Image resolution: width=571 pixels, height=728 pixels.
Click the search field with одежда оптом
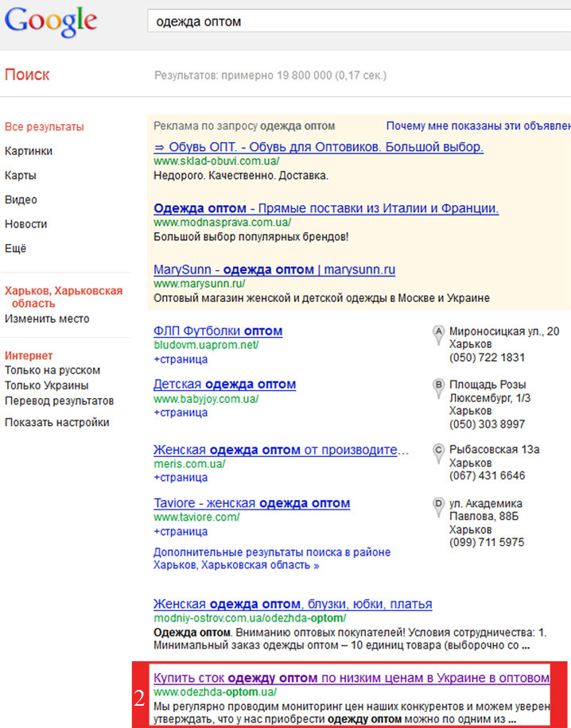pyautogui.click(x=359, y=21)
